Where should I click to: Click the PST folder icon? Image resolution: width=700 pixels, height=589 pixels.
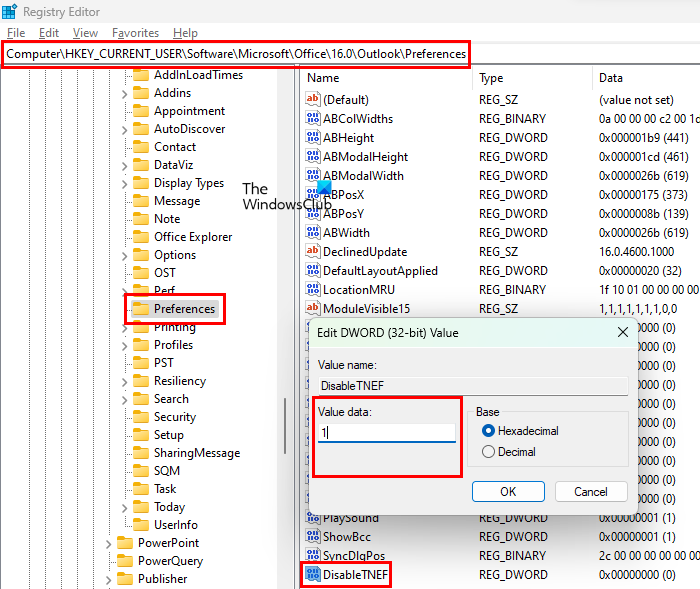point(141,363)
